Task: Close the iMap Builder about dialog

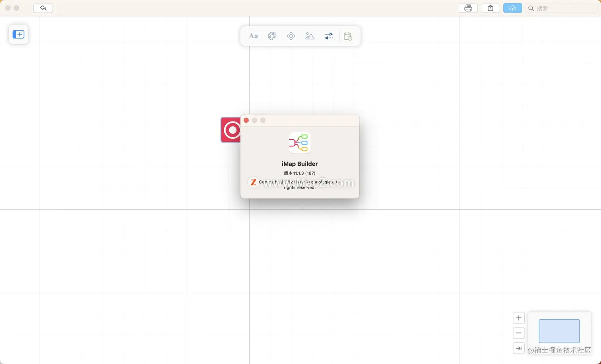Action: tap(246, 120)
